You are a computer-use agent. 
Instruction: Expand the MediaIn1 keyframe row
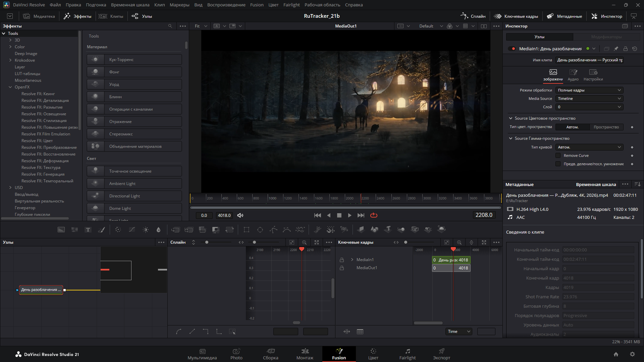tap(352, 260)
